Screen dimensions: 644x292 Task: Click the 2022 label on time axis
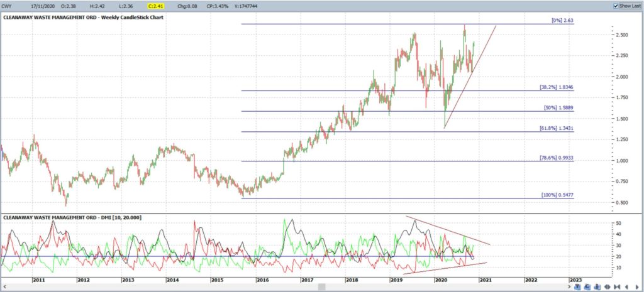point(531,279)
